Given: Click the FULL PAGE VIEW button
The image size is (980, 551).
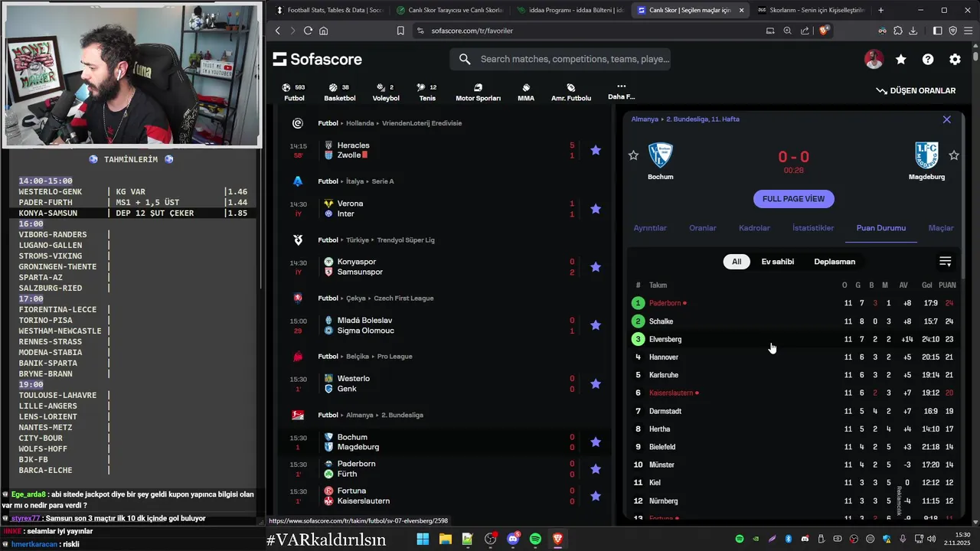Looking at the screenshot, I should [x=793, y=199].
